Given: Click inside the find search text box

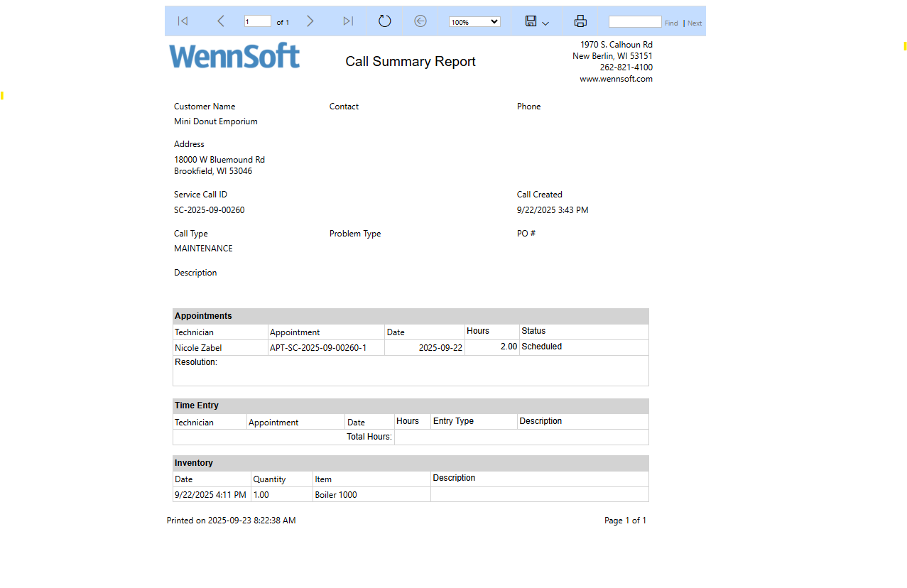Looking at the screenshot, I should pos(634,21).
